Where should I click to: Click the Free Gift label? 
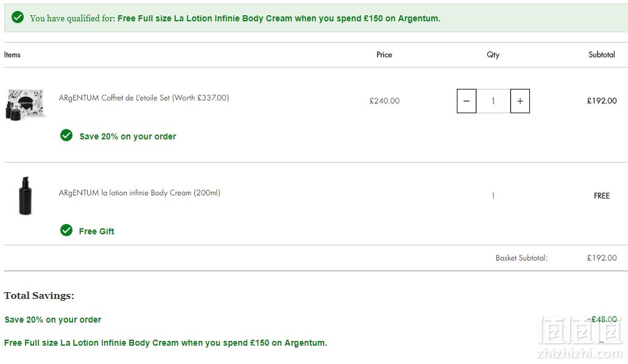[96, 231]
